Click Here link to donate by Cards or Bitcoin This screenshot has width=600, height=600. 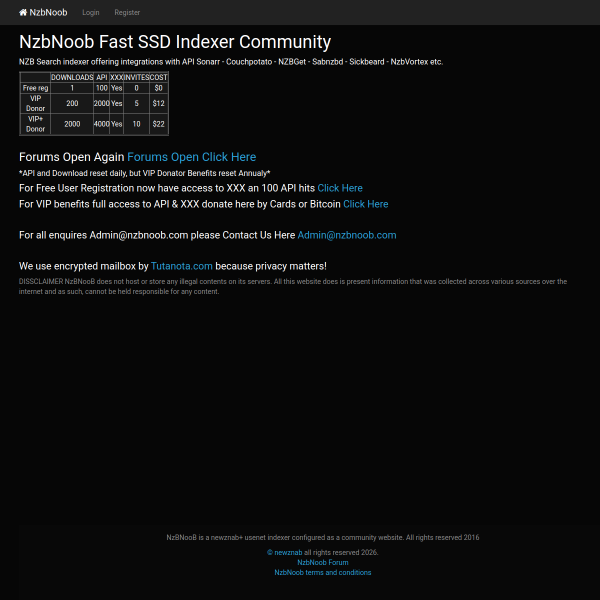click(365, 204)
